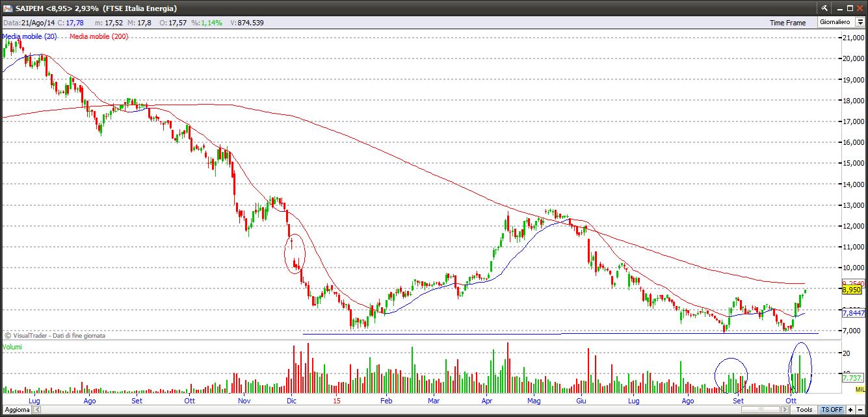The image size is (868, 417).
Task: Click the minus zoom-out button
Action: [861, 410]
